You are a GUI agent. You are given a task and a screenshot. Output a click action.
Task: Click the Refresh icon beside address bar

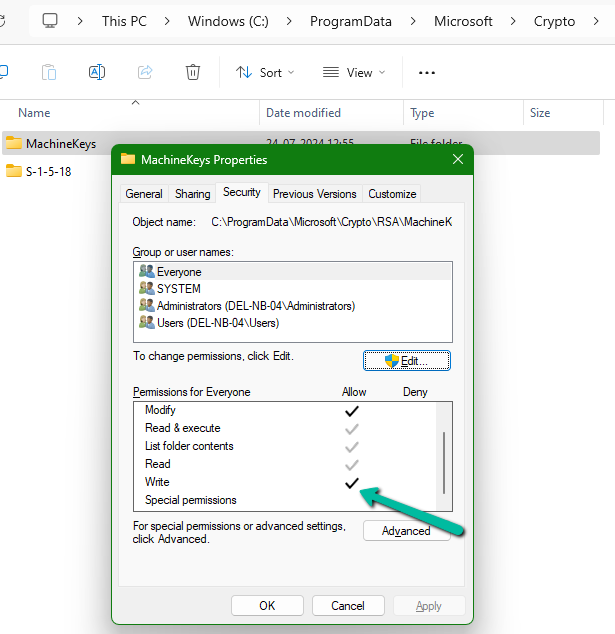[2, 21]
